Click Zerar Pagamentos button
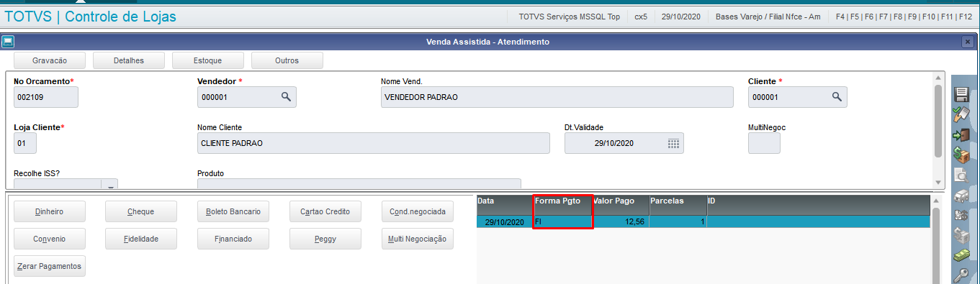 coord(49,266)
